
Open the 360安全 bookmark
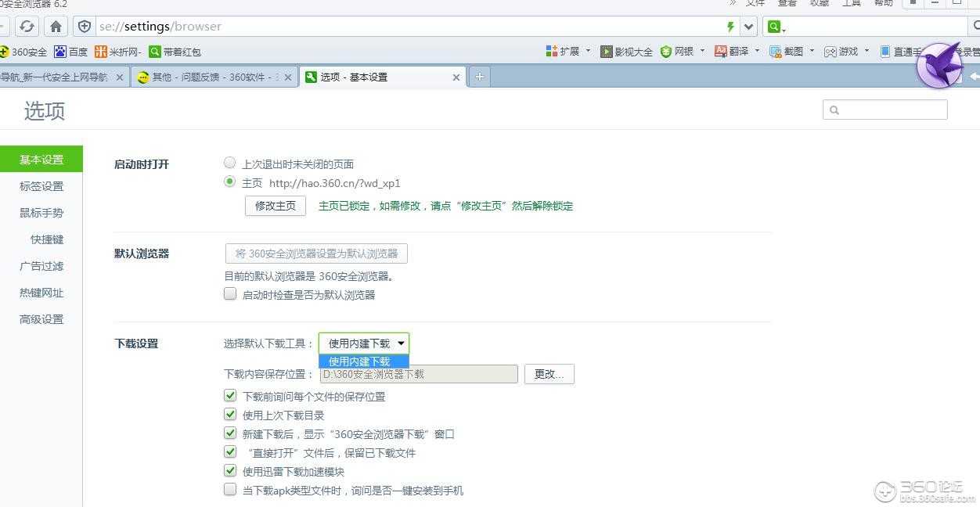pos(23,52)
